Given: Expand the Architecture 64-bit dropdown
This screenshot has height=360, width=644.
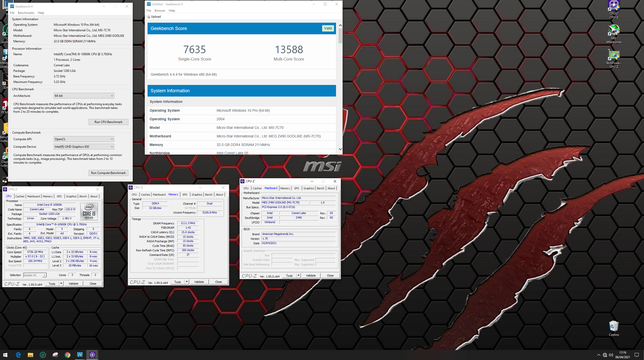Looking at the screenshot, I should tap(112, 96).
